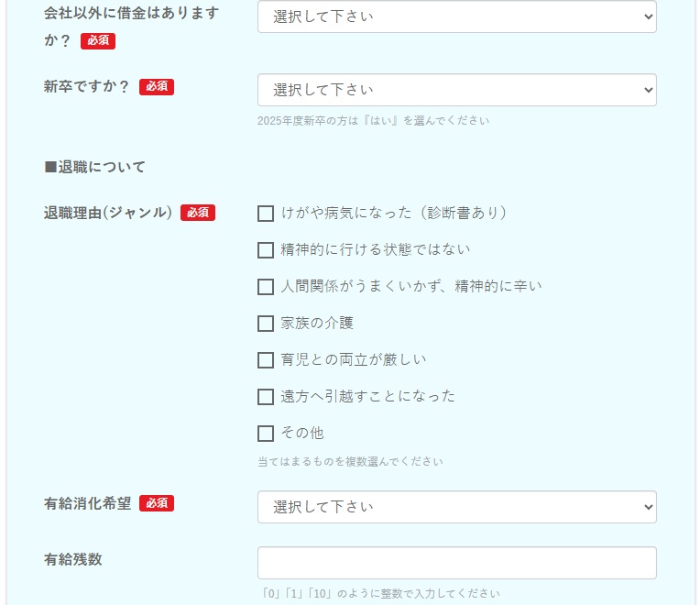Expand the 有給消化希望 dropdown
The width and height of the screenshot is (700, 605).
(456, 507)
